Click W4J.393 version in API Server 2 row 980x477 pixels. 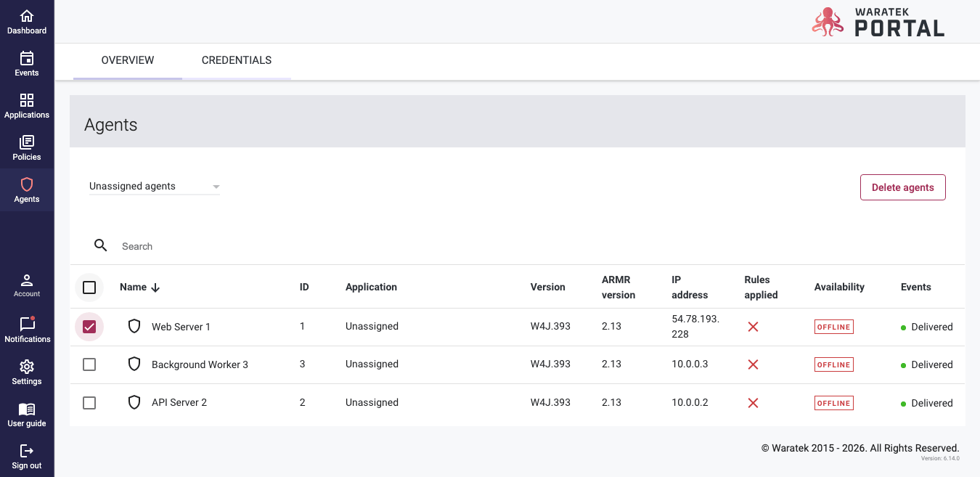[550, 402]
